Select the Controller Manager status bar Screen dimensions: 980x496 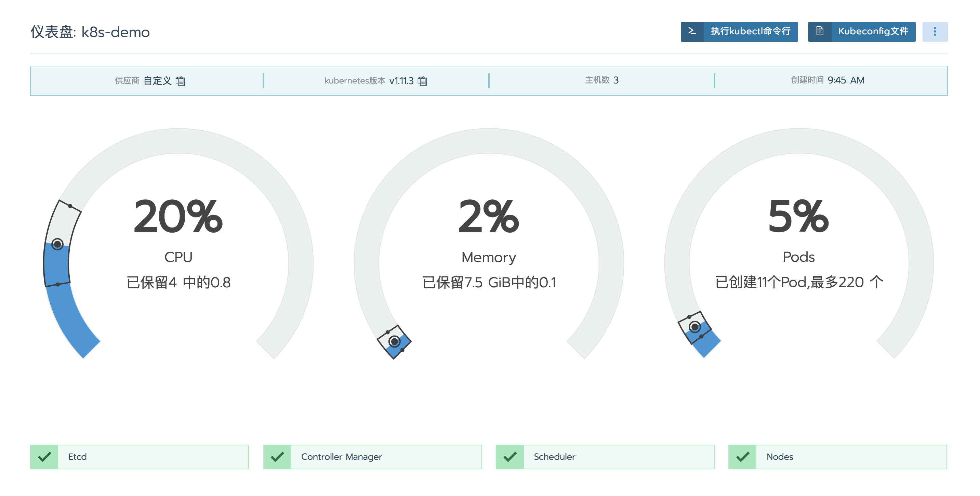pos(385,456)
